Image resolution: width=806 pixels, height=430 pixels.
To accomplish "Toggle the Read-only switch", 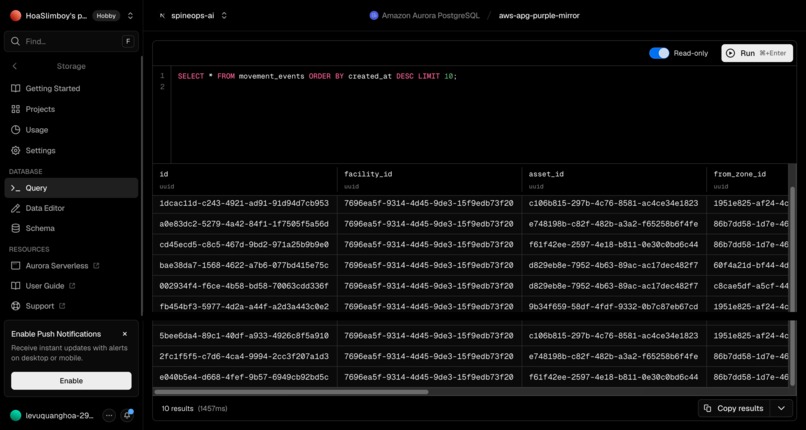I will 659,53.
